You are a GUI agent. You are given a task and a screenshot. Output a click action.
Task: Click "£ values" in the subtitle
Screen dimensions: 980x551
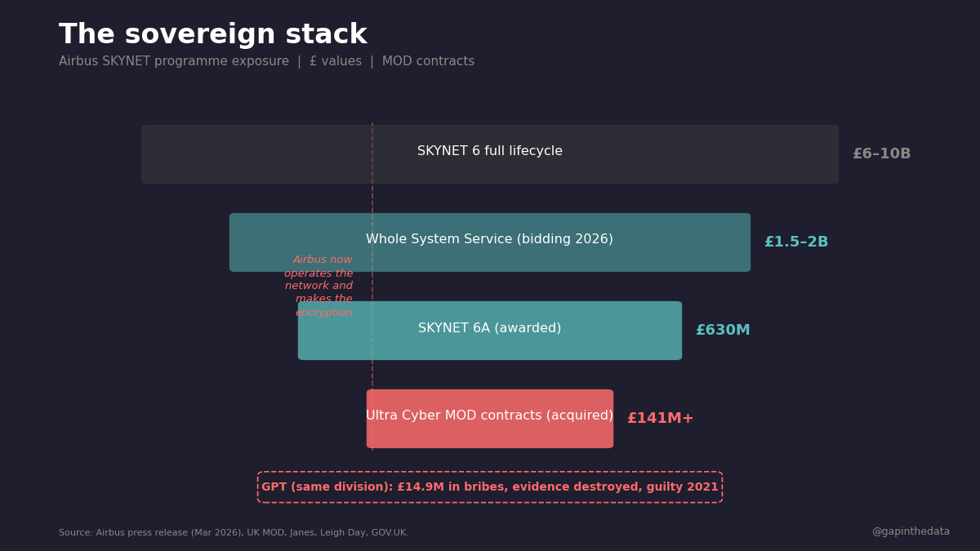click(335, 62)
